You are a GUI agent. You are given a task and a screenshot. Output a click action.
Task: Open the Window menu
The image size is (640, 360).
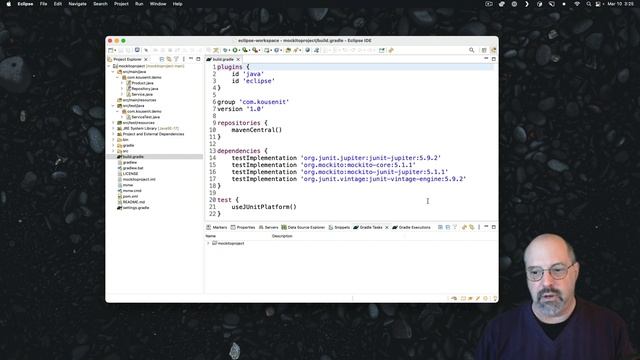[158, 4]
